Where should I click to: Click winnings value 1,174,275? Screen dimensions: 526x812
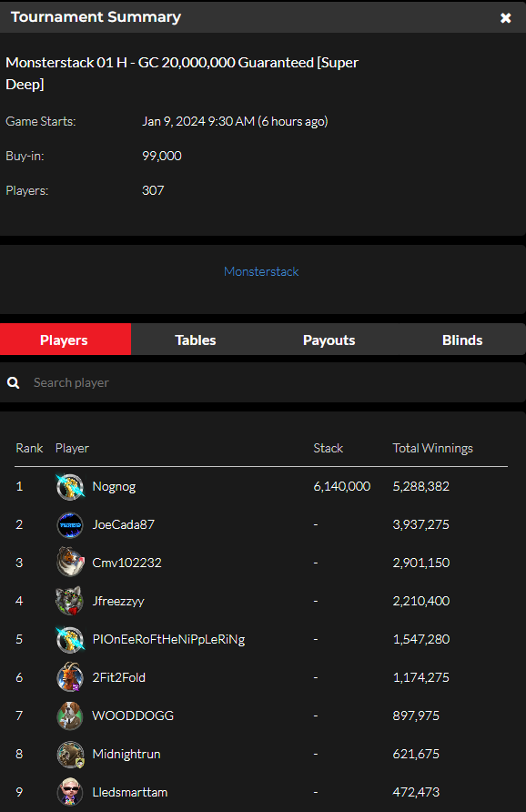pyautogui.click(x=421, y=677)
